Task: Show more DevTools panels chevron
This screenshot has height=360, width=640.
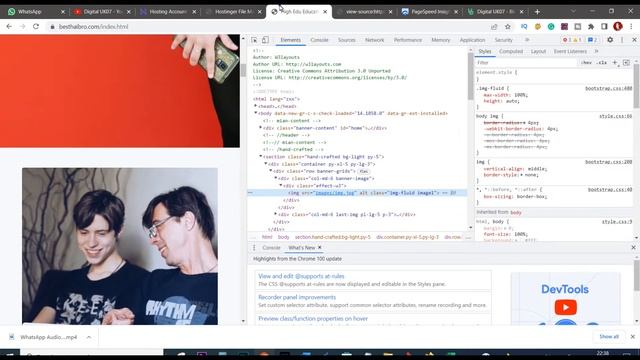Action: [527, 40]
